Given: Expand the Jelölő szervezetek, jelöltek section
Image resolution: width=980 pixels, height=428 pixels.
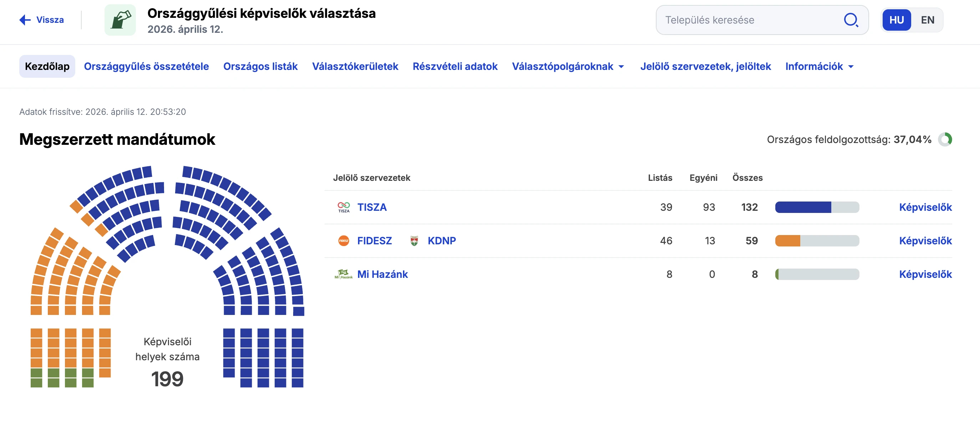Looking at the screenshot, I should [706, 66].
